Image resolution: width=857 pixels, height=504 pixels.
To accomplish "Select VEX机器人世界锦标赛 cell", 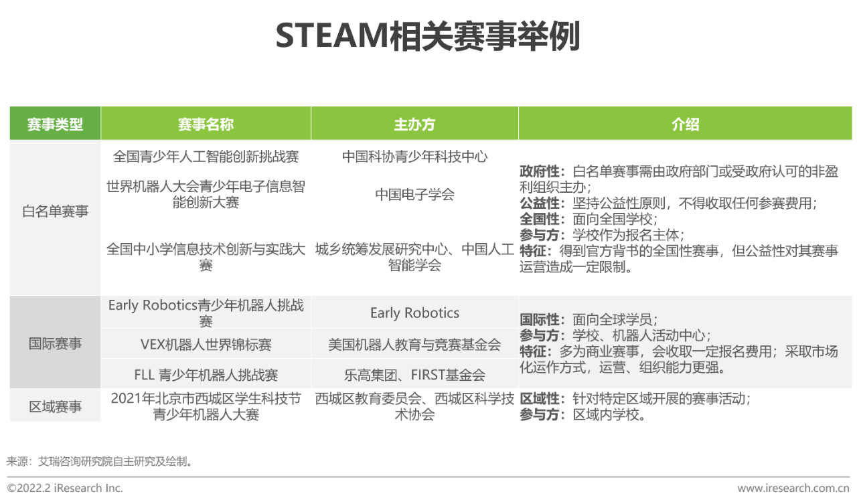I will pyautogui.click(x=206, y=345).
